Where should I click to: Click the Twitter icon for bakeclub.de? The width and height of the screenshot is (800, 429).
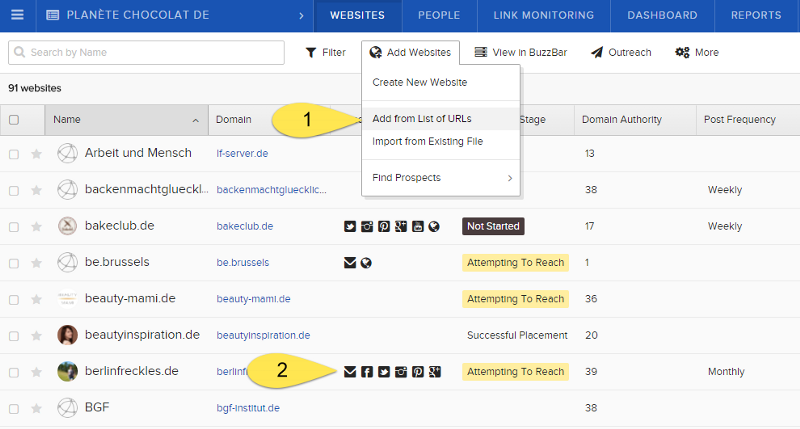349,226
